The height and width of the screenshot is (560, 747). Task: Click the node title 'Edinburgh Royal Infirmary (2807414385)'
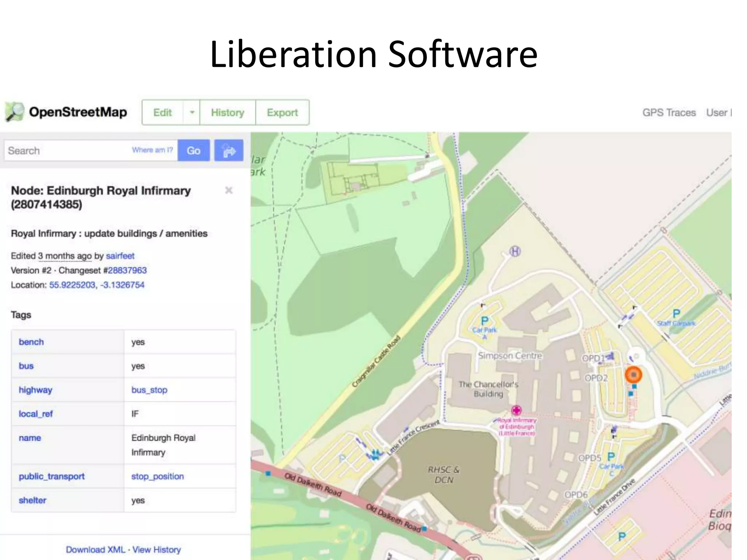101,197
